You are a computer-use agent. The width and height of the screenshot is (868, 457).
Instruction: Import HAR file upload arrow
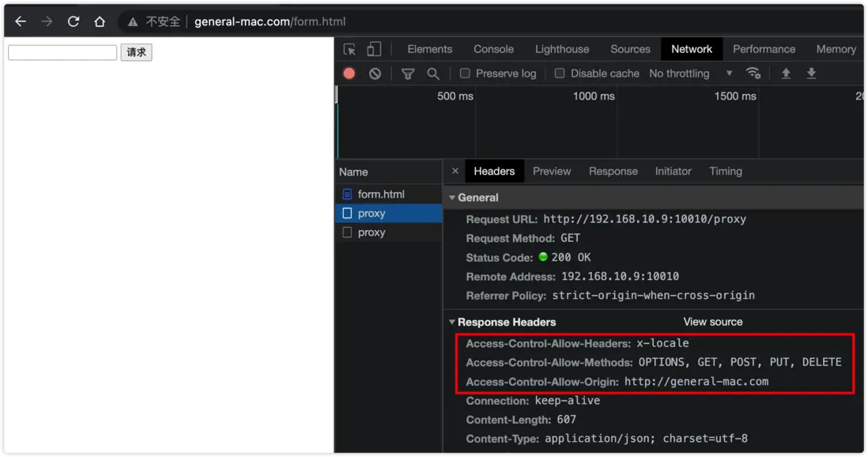pos(786,74)
